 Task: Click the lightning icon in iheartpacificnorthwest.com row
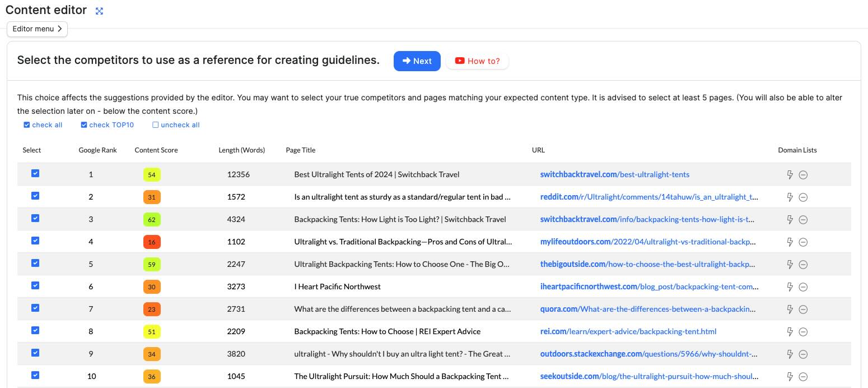pos(790,287)
